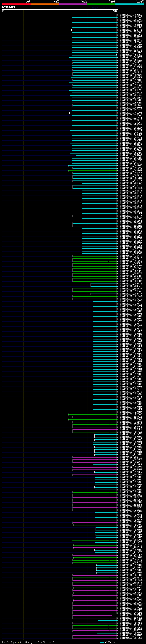Select hit label UniRef100_Q9LPR8

pyautogui.click(x=131, y=590)
